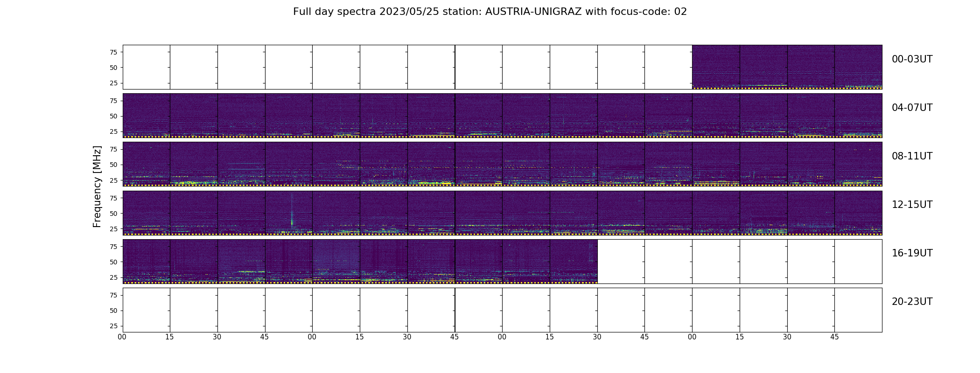This screenshot has height=373, width=980.
Task: Click the '20-23UT' row label
Action: (912, 302)
